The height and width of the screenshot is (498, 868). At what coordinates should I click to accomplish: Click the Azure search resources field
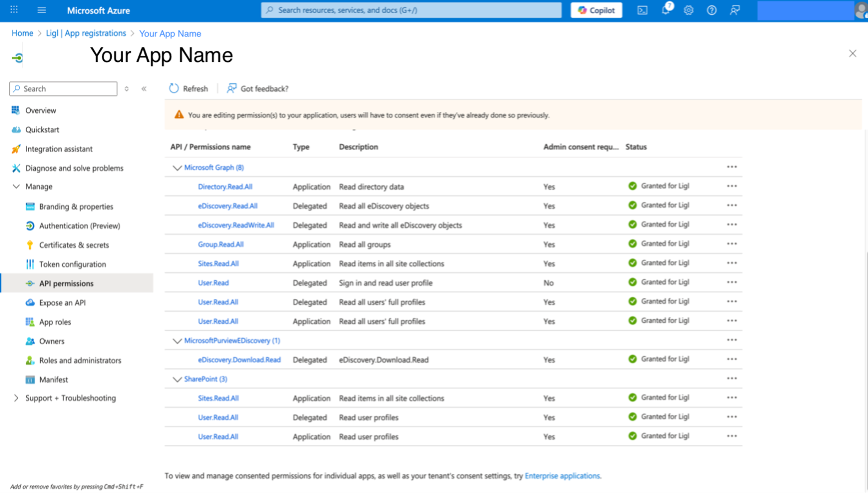click(x=411, y=10)
